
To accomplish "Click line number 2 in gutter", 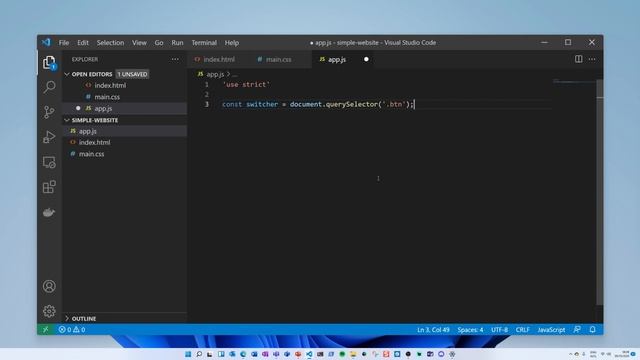I will (207, 94).
